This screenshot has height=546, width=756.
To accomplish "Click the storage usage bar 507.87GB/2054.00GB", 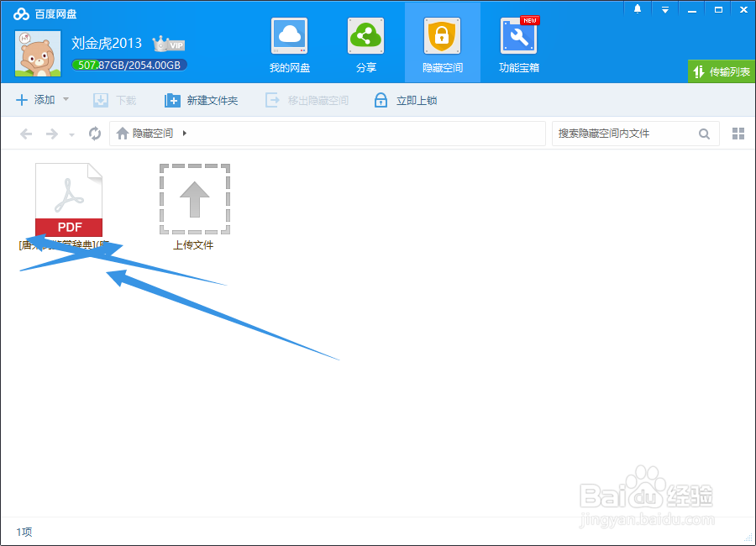I will click(x=129, y=65).
